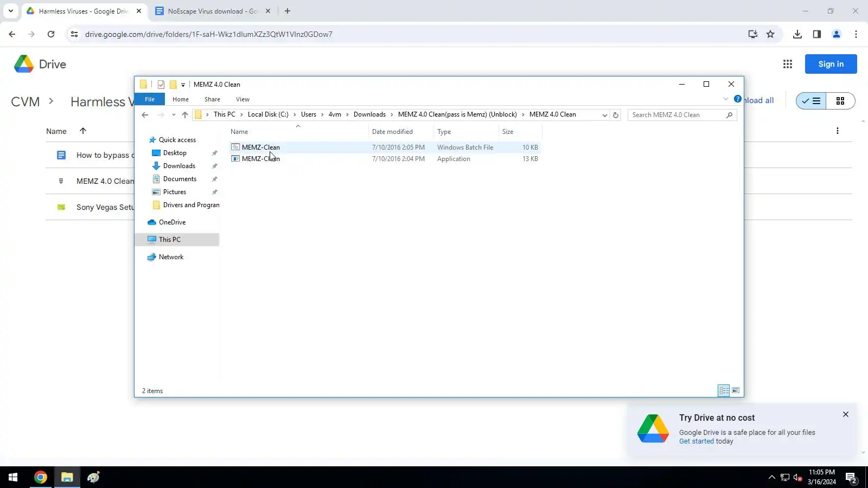
Task: Open the Chrome tab search dropdown
Action: 10,11
